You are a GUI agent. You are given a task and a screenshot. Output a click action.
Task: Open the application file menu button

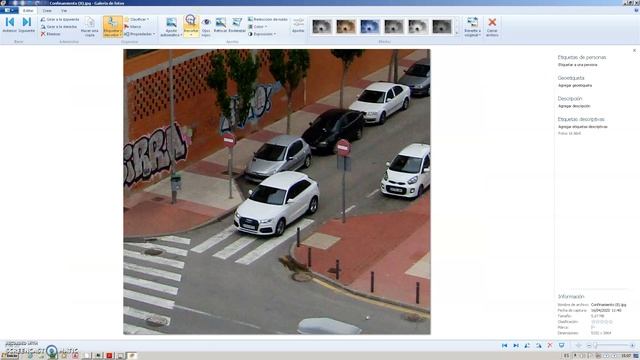coord(9,10)
